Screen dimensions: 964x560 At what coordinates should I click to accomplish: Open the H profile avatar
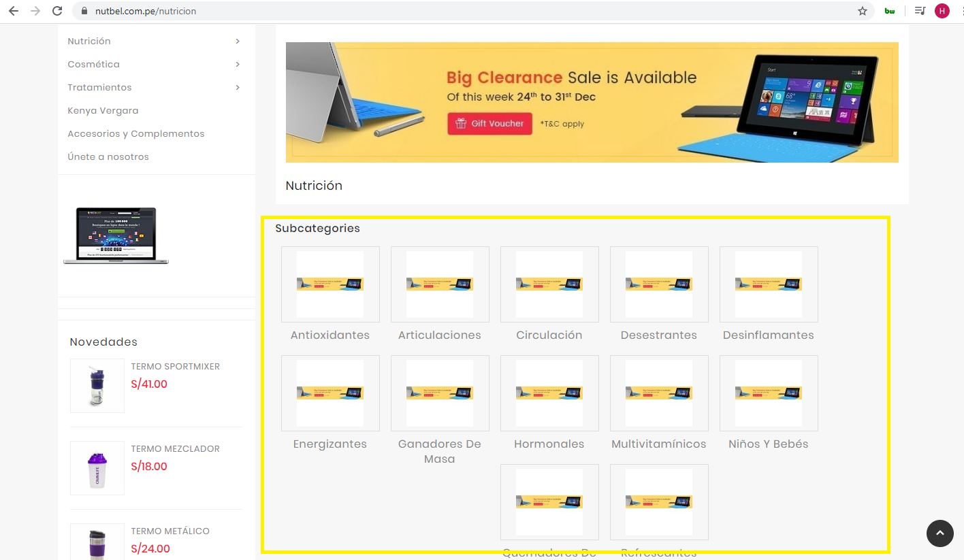coord(942,11)
